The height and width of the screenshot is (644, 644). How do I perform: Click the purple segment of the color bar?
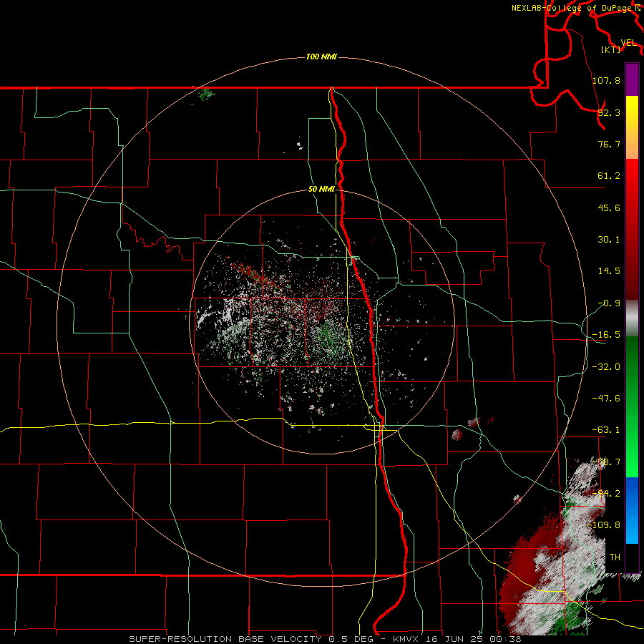tap(632, 79)
